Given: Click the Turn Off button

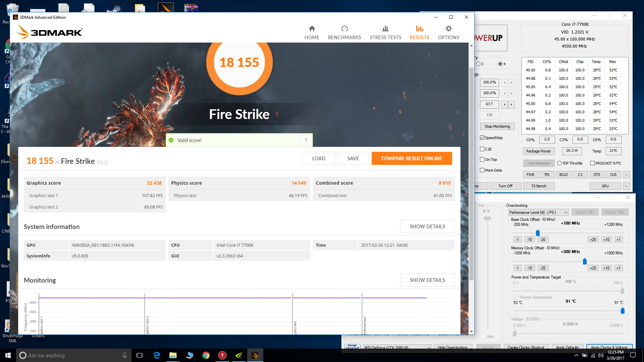Looking at the screenshot, I should [x=505, y=186].
